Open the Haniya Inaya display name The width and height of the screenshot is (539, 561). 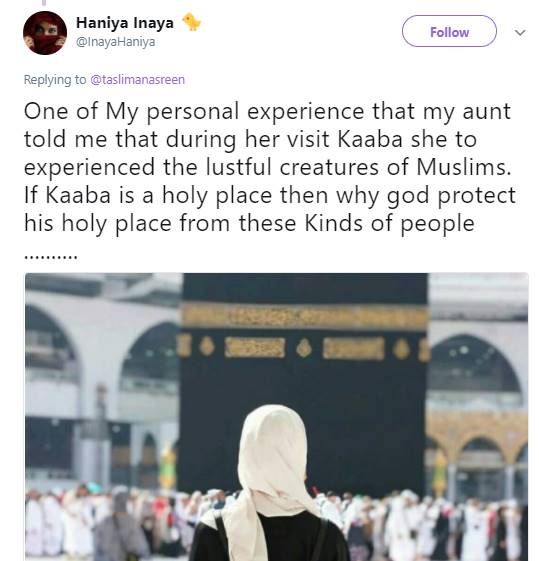pyautogui.click(x=125, y=23)
